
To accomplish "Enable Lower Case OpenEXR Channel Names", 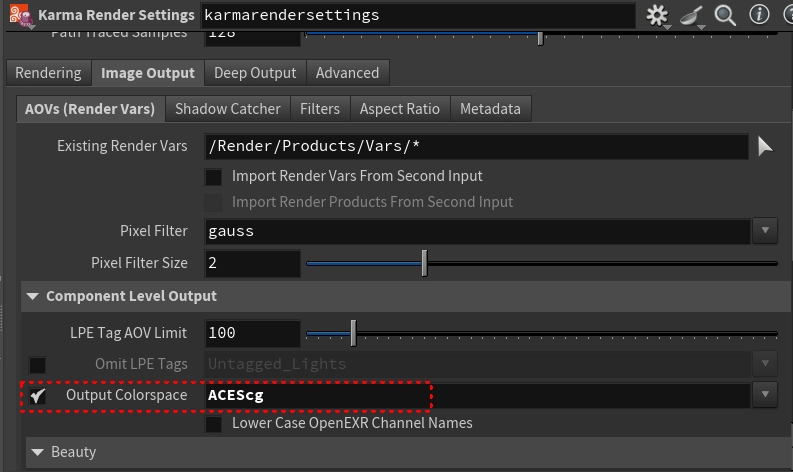I will [213, 424].
